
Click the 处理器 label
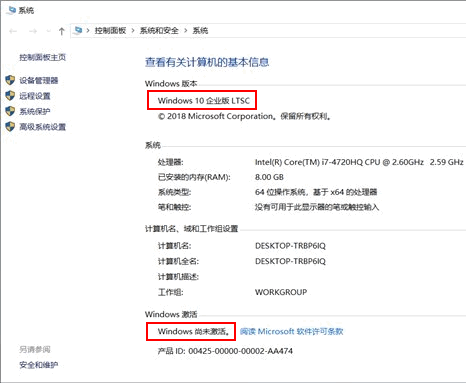click(x=171, y=162)
